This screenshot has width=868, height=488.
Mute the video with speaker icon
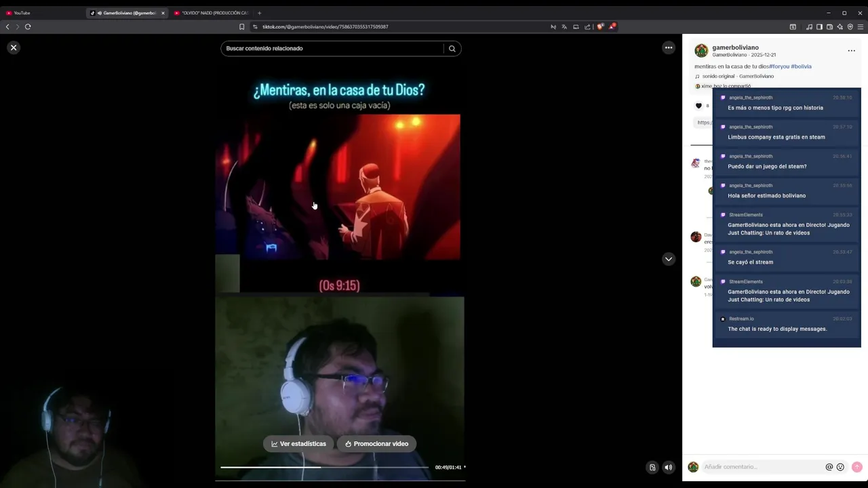coord(669,467)
